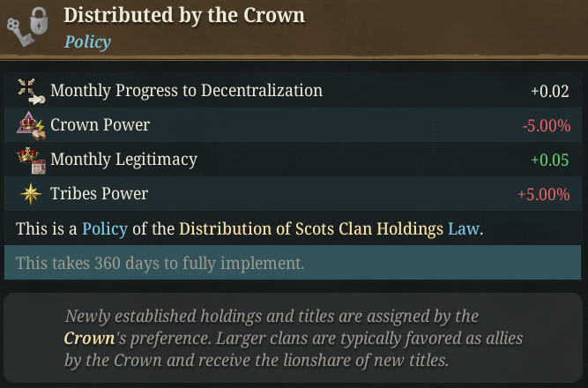Click the +5.00% Tribes Power value
The image size is (588, 388).
click(x=544, y=194)
